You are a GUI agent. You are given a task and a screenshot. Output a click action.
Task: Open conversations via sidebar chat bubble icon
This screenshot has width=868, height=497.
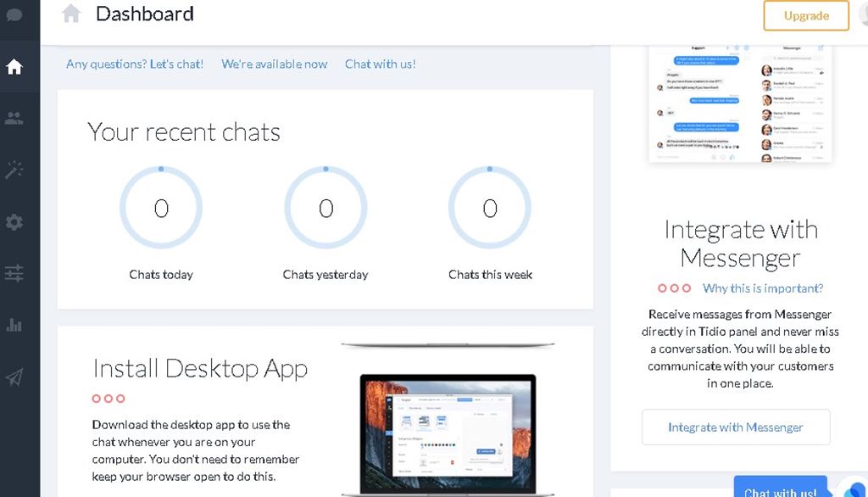14,14
